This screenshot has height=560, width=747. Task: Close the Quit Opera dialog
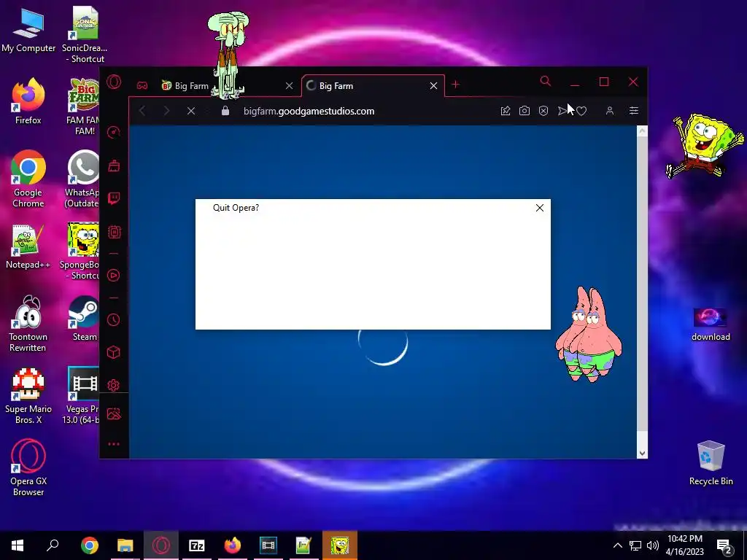pos(539,208)
